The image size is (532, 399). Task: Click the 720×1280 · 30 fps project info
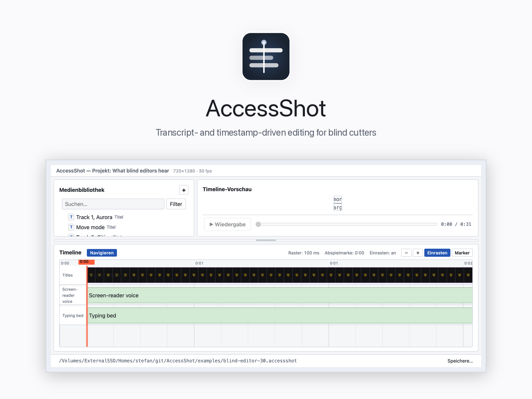click(x=193, y=171)
